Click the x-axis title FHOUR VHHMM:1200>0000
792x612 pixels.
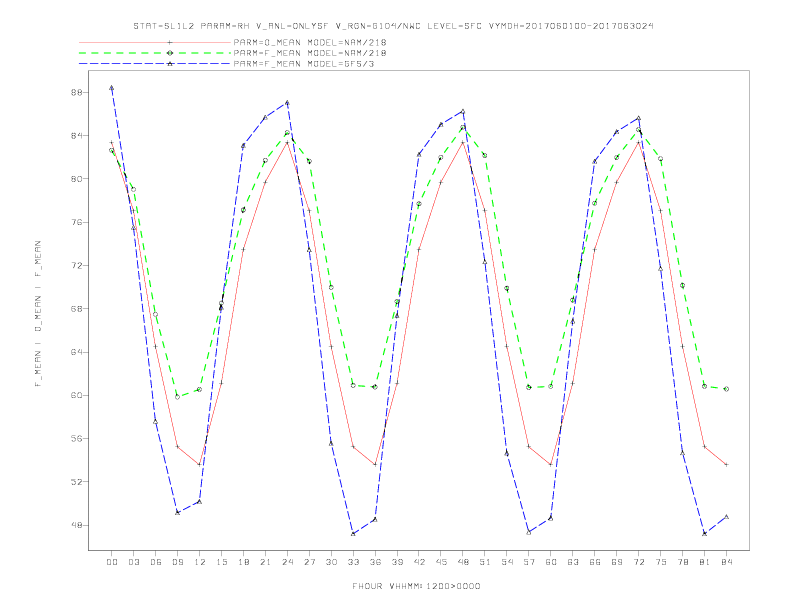tap(416, 586)
